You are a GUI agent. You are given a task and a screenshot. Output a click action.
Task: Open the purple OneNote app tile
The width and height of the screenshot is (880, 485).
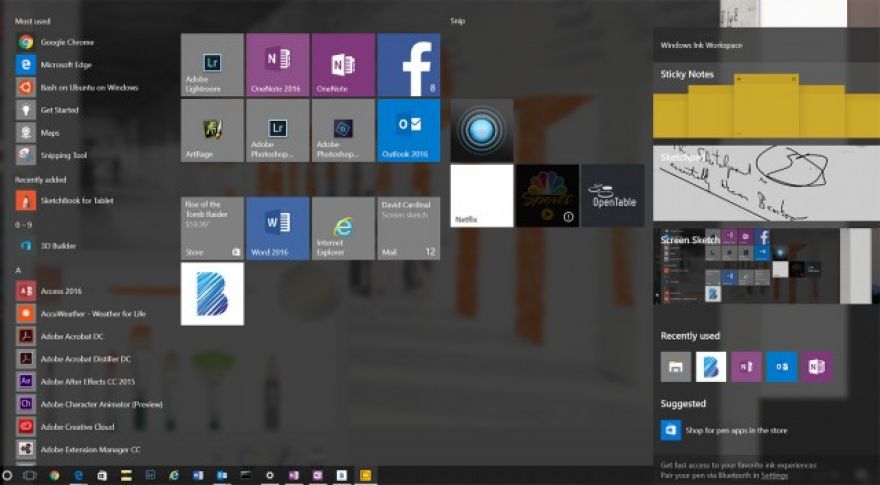pyautogui.click(x=343, y=65)
